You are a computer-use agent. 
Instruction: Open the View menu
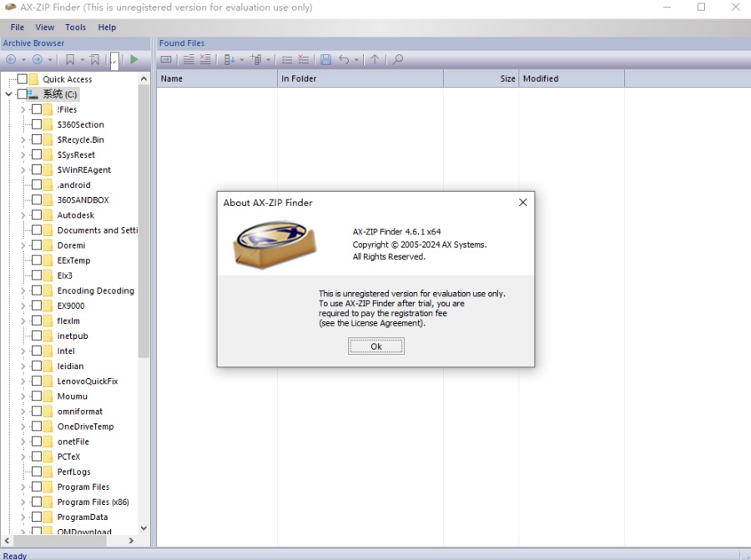click(x=44, y=28)
